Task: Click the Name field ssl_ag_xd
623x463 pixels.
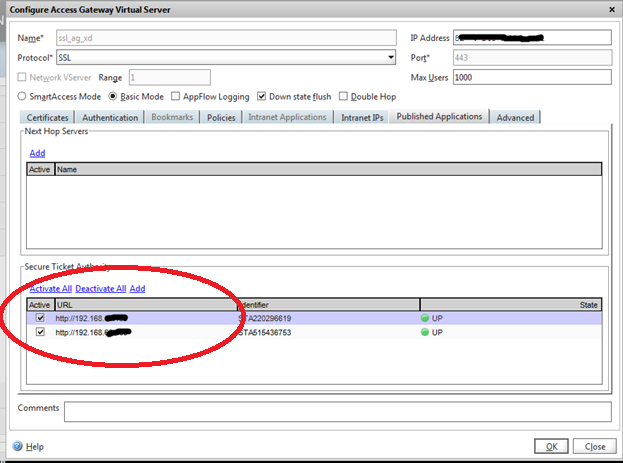Action: click(226, 38)
